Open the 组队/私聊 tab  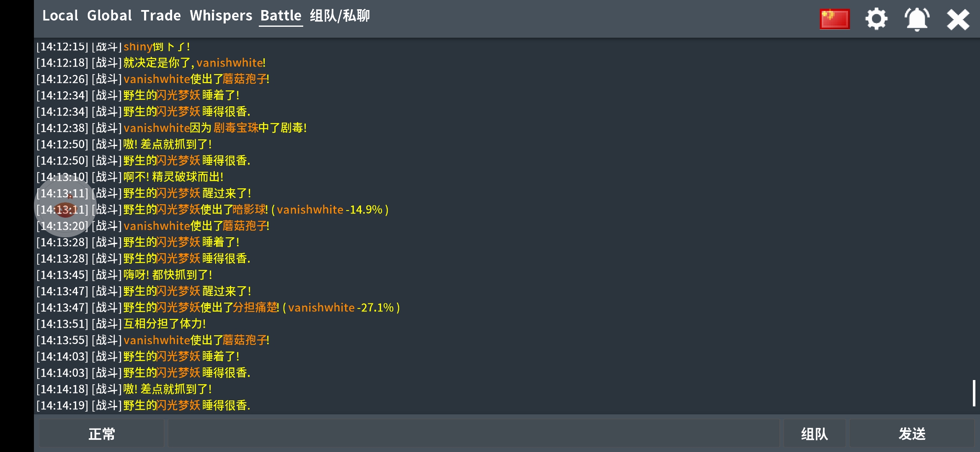point(340,15)
